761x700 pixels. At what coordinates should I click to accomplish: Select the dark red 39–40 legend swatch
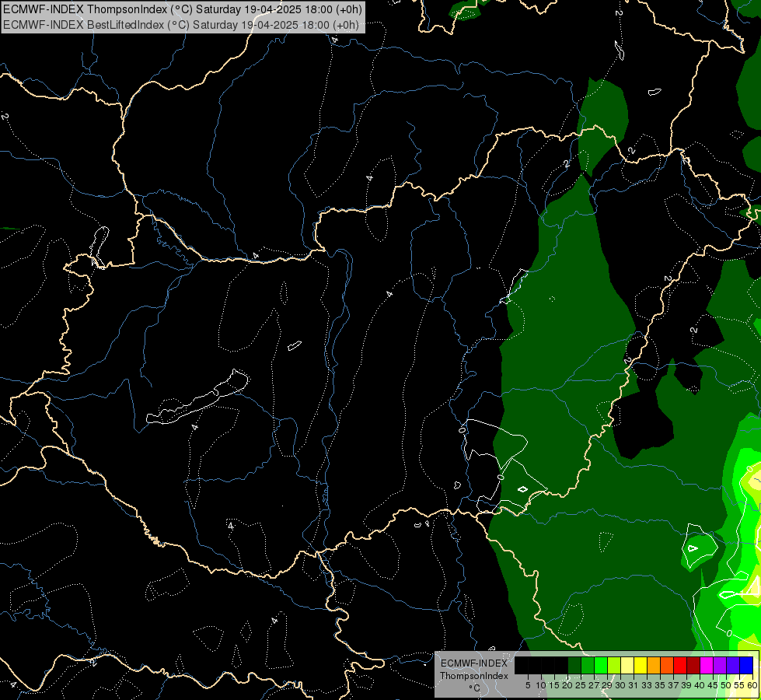pyautogui.click(x=693, y=665)
